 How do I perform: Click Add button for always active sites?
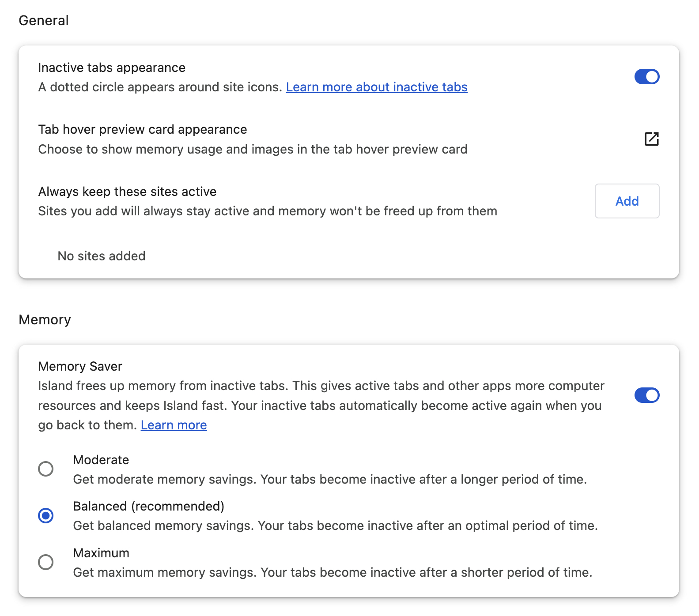tap(627, 201)
